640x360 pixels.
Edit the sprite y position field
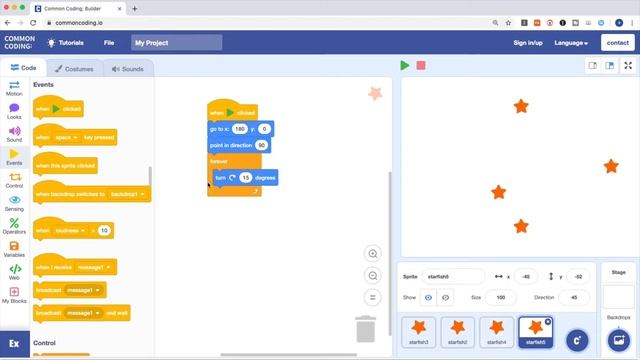point(578,277)
